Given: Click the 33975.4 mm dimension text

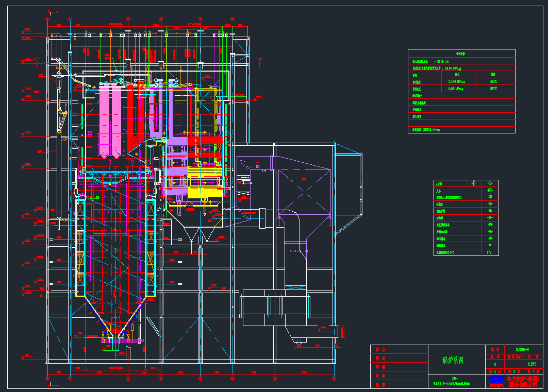Looking at the screenshot, I should point(431,130).
